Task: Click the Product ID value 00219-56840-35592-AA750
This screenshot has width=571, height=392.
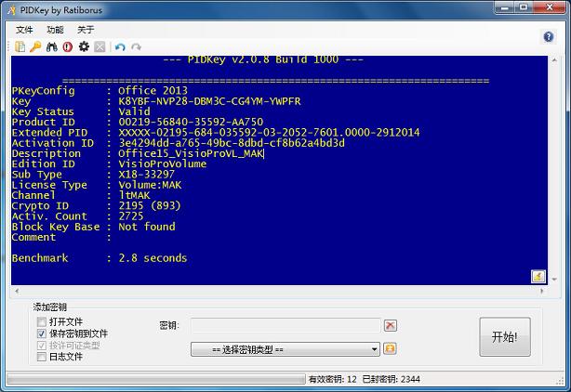Action: pos(191,122)
